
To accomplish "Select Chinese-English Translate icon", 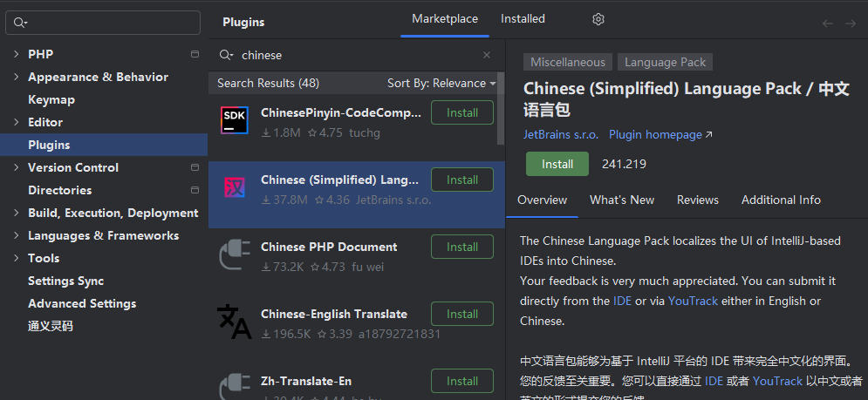I will tap(234, 322).
